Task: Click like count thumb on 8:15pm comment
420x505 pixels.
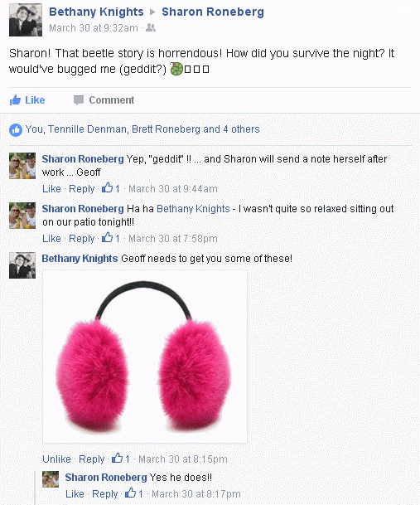Action: point(117,458)
